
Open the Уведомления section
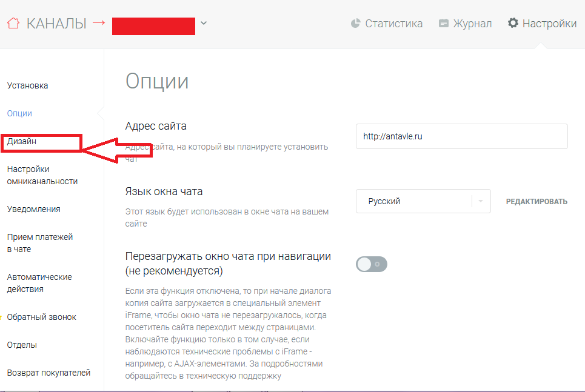(33, 209)
